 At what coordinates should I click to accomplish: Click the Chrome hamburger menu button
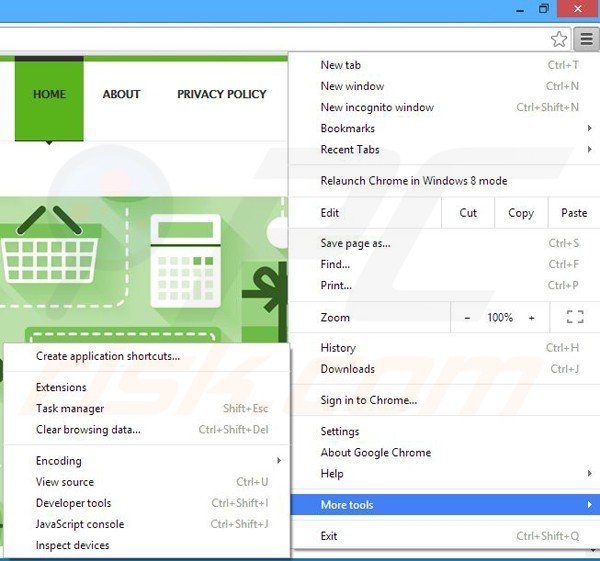(586, 39)
